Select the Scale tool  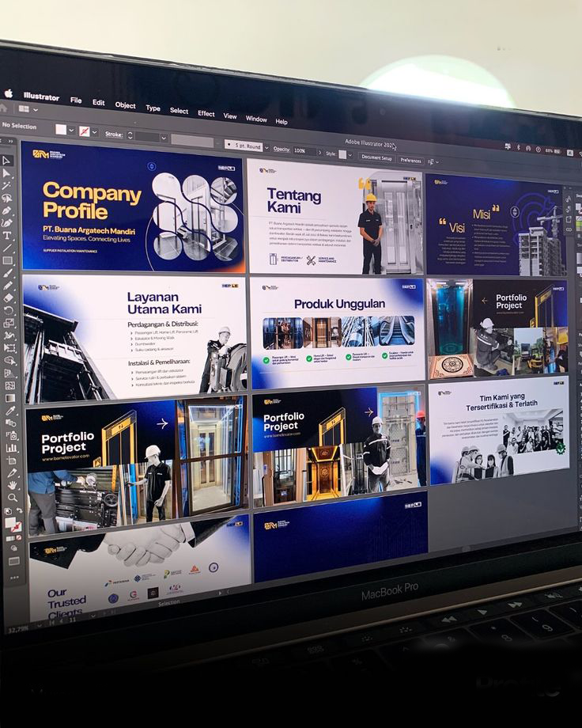pyautogui.click(x=9, y=323)
